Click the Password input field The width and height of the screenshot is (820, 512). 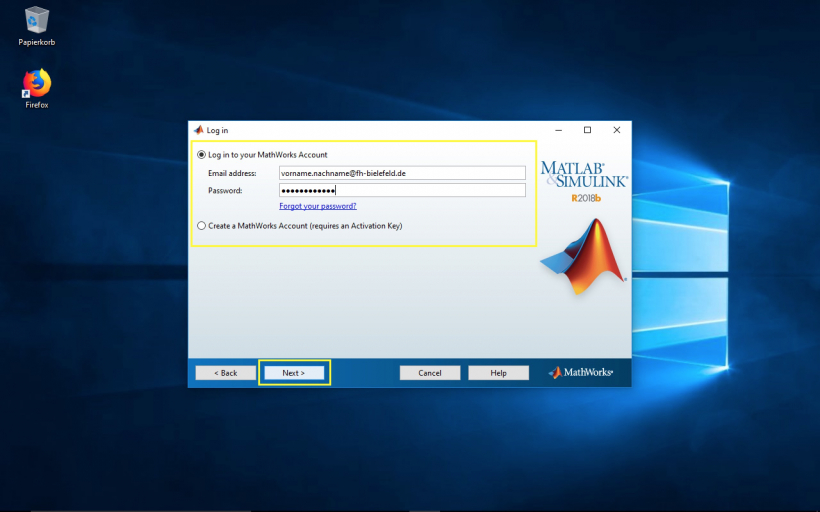click(x=402, y=190)
